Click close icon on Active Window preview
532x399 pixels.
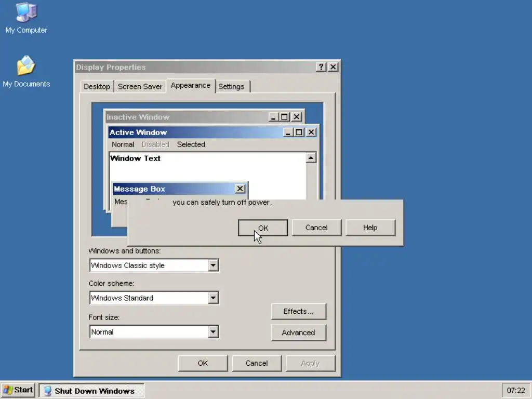click(x=311, y=132)
